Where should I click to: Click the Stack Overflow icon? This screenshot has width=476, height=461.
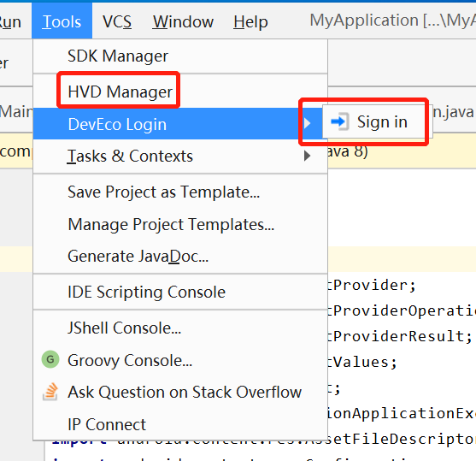[x=50, y=392]
